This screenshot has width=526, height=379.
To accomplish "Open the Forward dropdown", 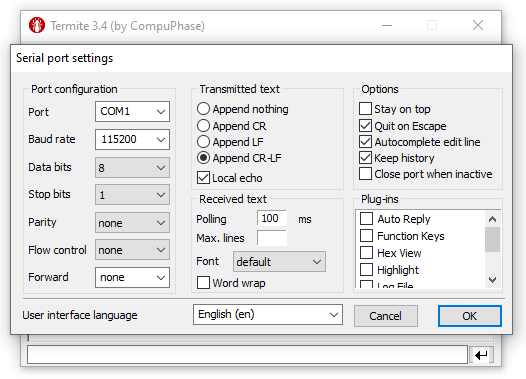I will tap(132, 277).
